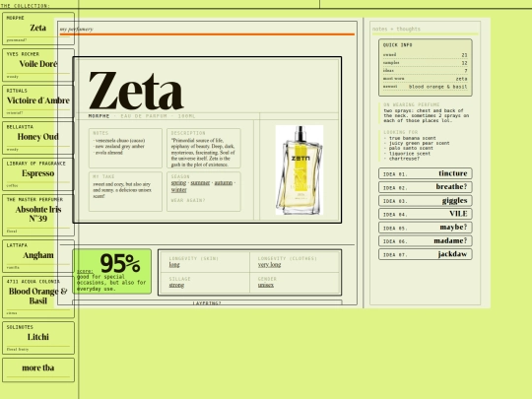
Task: Click the unisex gender value
Action: 266,285
